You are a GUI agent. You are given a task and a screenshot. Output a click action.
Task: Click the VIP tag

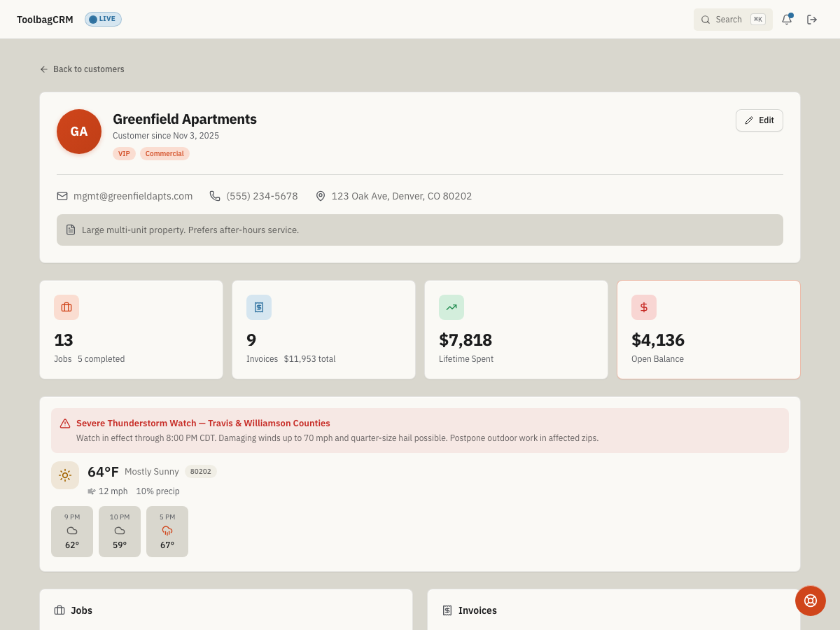[x=124, y=154]
